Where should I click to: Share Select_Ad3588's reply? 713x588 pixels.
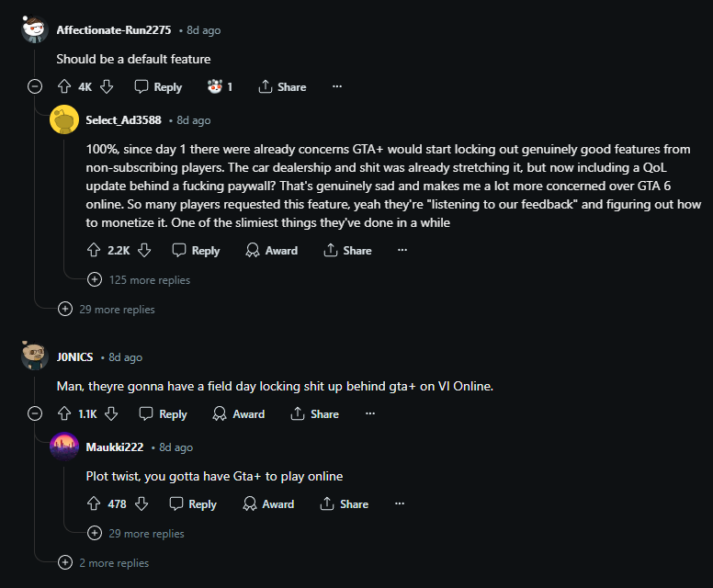coord(347,250)
